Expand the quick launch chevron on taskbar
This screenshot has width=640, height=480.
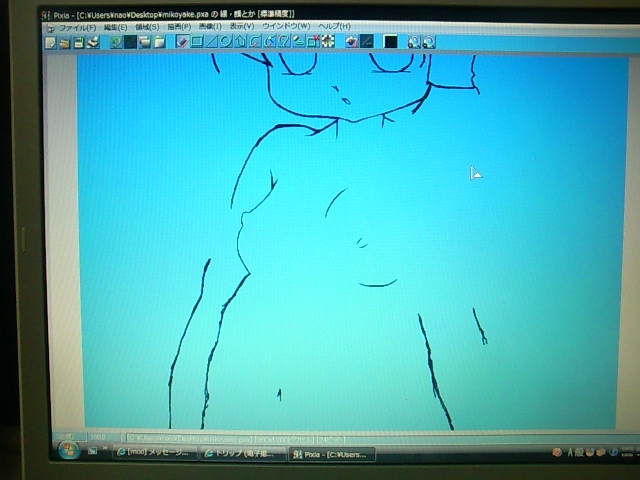click(x=105, y=448)
